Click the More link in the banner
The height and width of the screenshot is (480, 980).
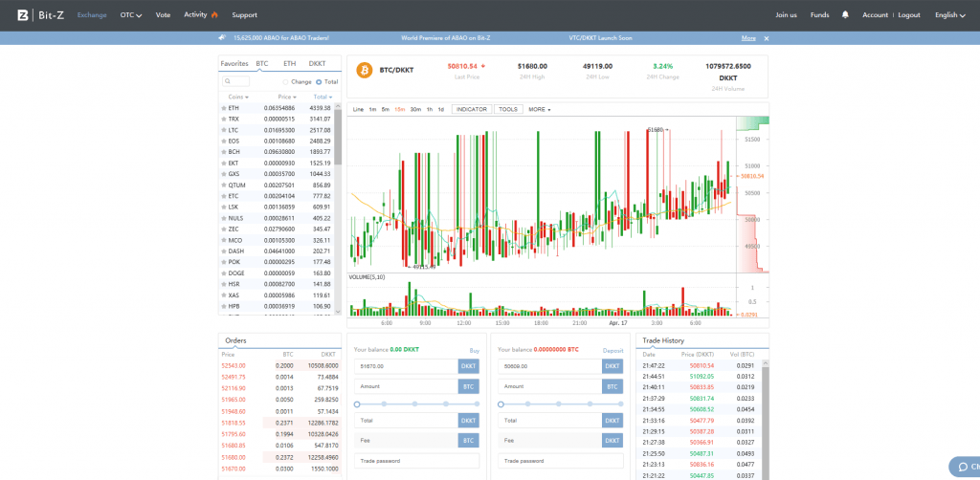point(748,38)
